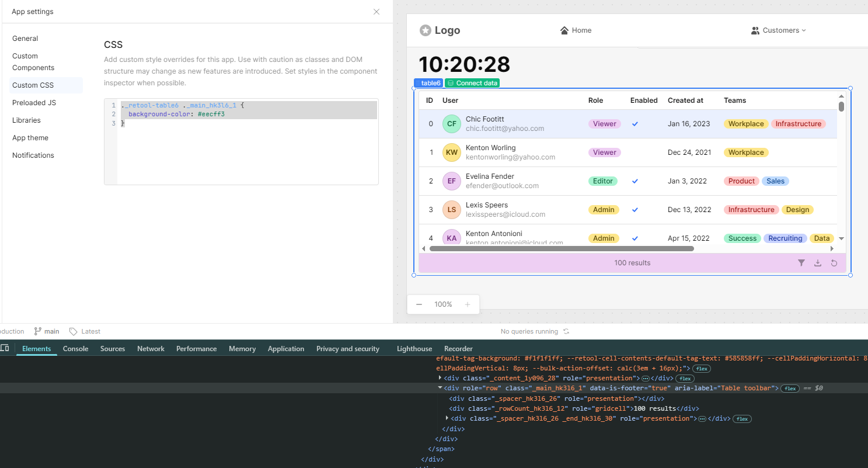Click the CF avatar for Chic Footitt
This screenshot has height=468, width=868.
click(451, 124)
